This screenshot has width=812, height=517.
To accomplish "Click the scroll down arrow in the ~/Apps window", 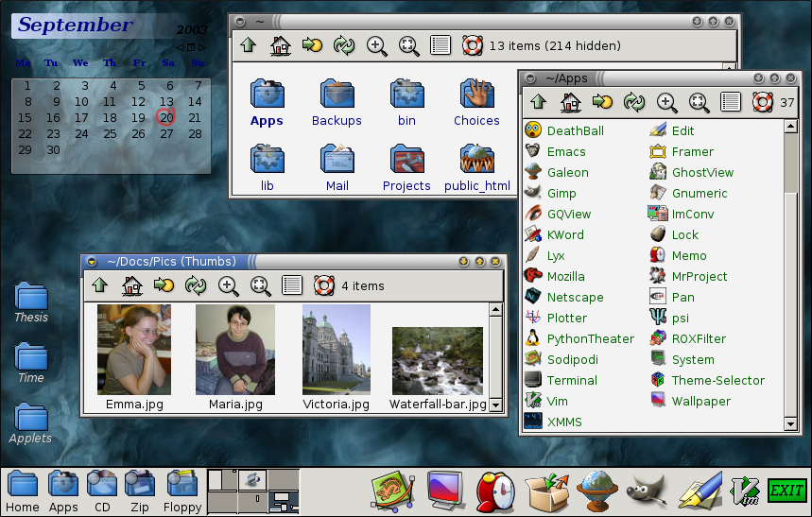I will [791, 424].
